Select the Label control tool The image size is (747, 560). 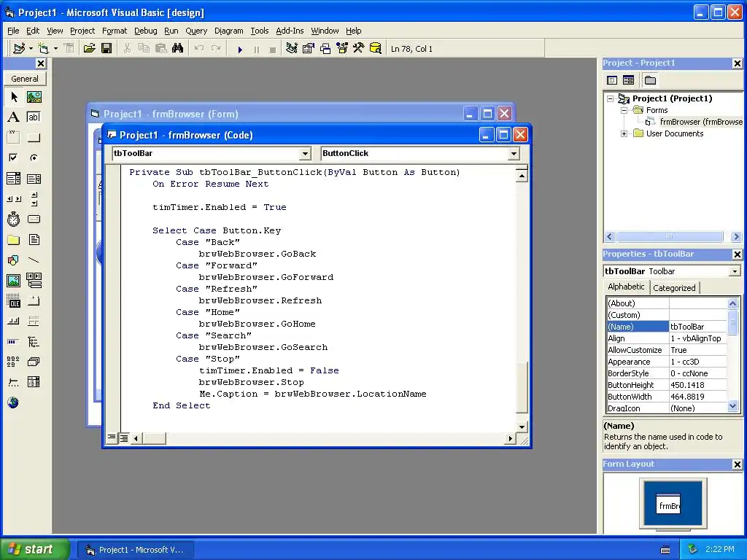click(14, 117)
